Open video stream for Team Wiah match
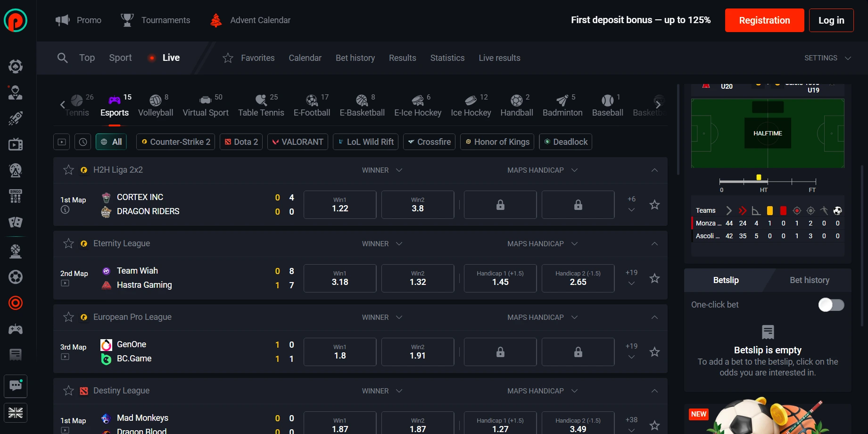This screenshot has width=868, height=434. tap(65, 283)
